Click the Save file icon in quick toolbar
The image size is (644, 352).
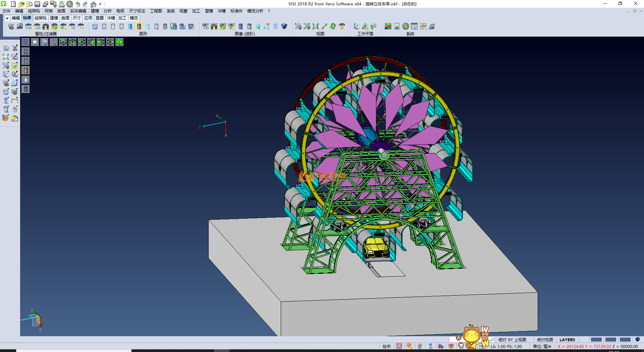(37, 4)
